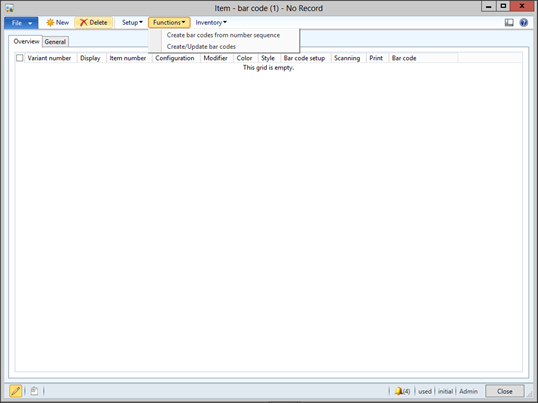Click the Scanning column header
The height and width of the screenshot is (403, 538).
349,58
